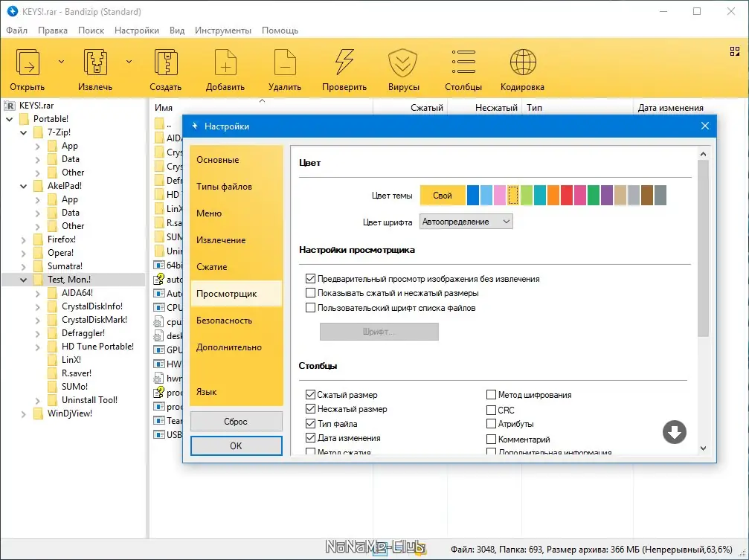Switch to Безопасность settings tab
Screen dimensions: 749x560
tap(237, 321)
